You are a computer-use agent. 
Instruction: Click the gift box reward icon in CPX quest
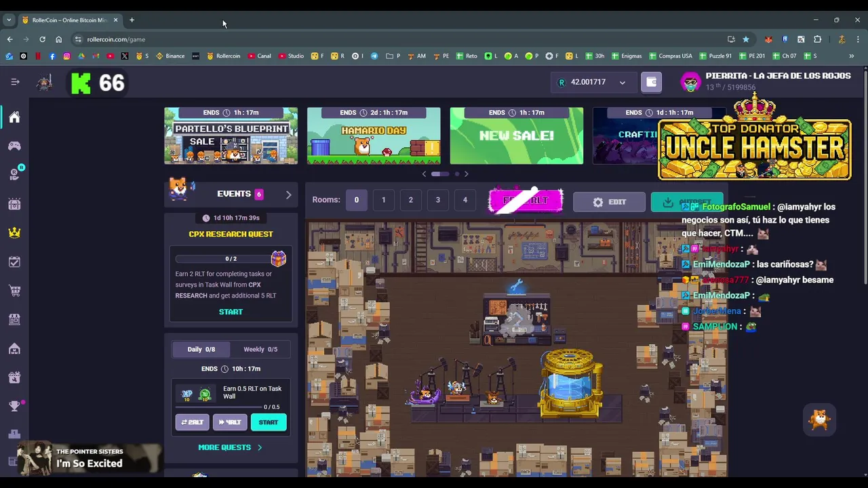coord(278,258)
